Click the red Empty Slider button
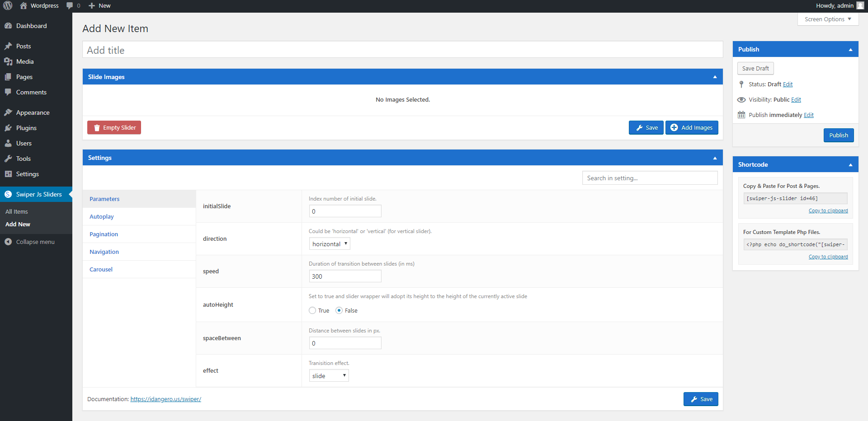 coord(114,128)
